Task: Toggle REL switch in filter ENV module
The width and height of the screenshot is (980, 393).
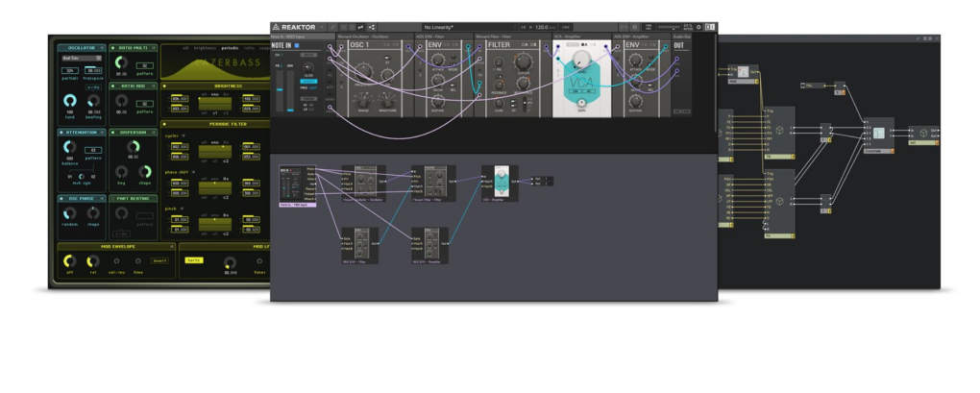Action: tap(453, 85)
